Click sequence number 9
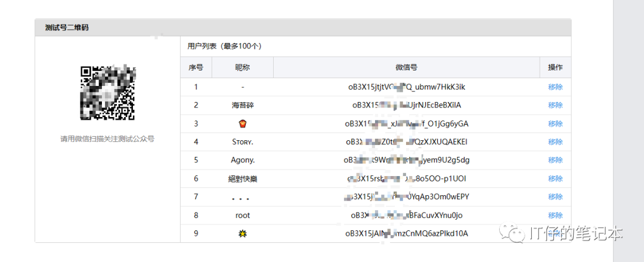The width and height of the screenshot is (644, 262). click(196, 233)
